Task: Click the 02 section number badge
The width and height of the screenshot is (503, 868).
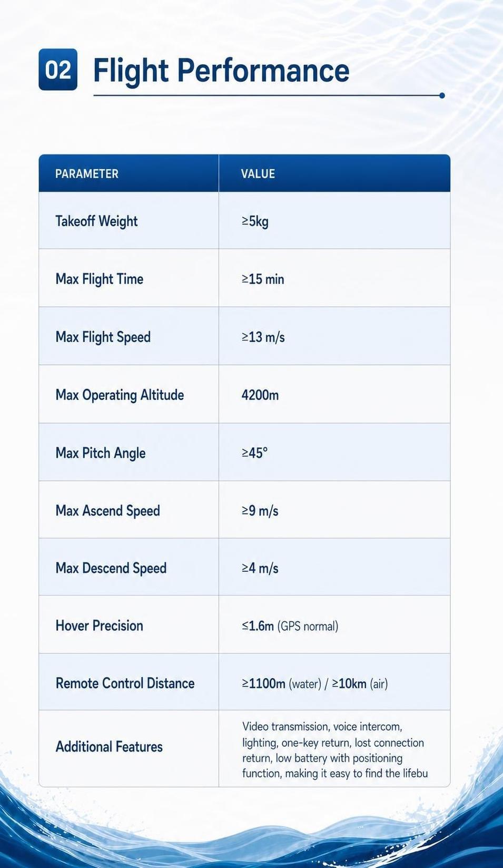Action: pyautogui.click(x=58, y=70)
